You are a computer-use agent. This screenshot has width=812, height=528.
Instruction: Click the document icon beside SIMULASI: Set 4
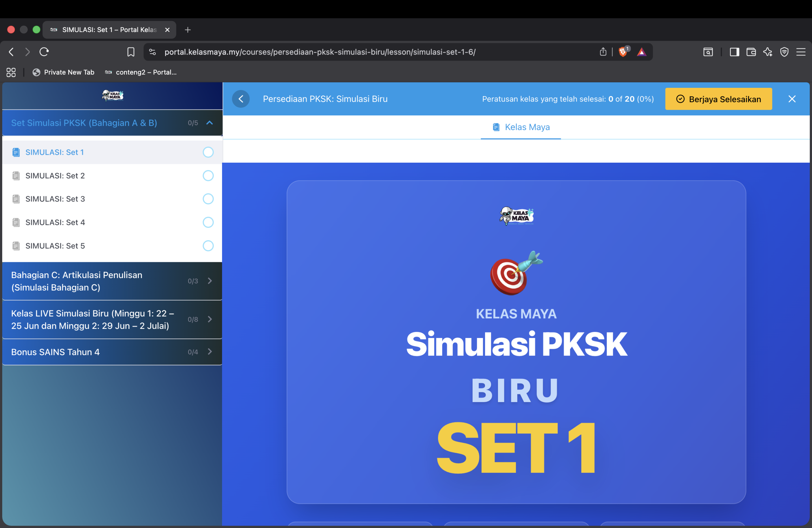(16, 222)
